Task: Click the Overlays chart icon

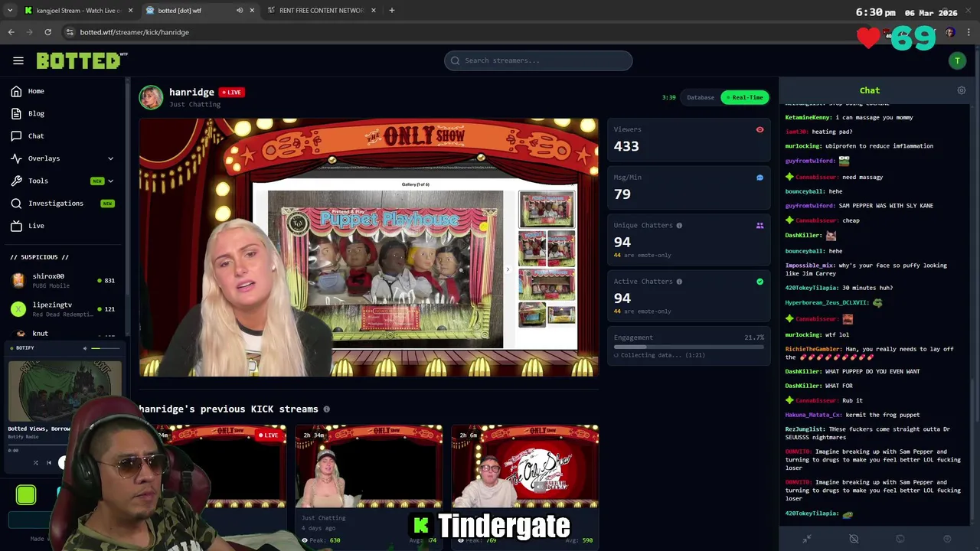Action: point(16,158)
